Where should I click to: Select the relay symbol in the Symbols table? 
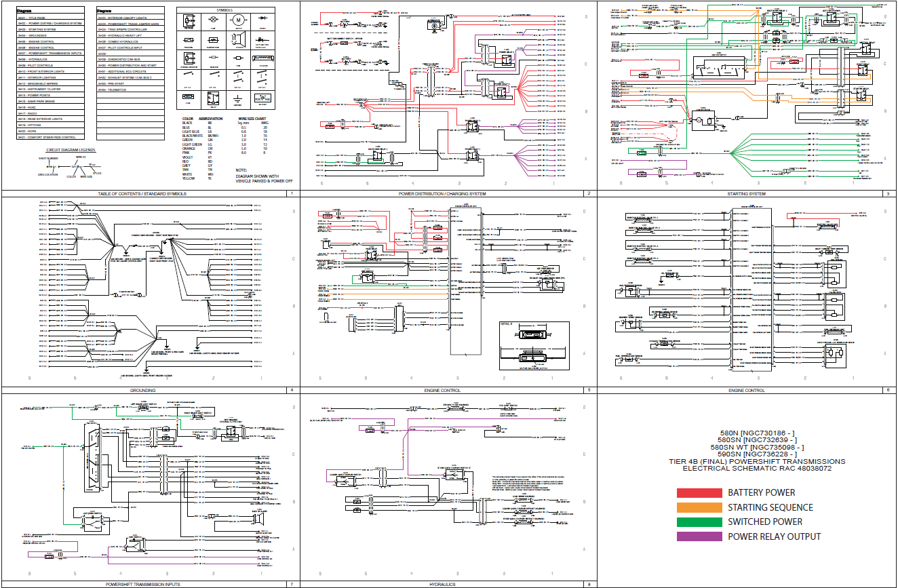pos(214,100)
